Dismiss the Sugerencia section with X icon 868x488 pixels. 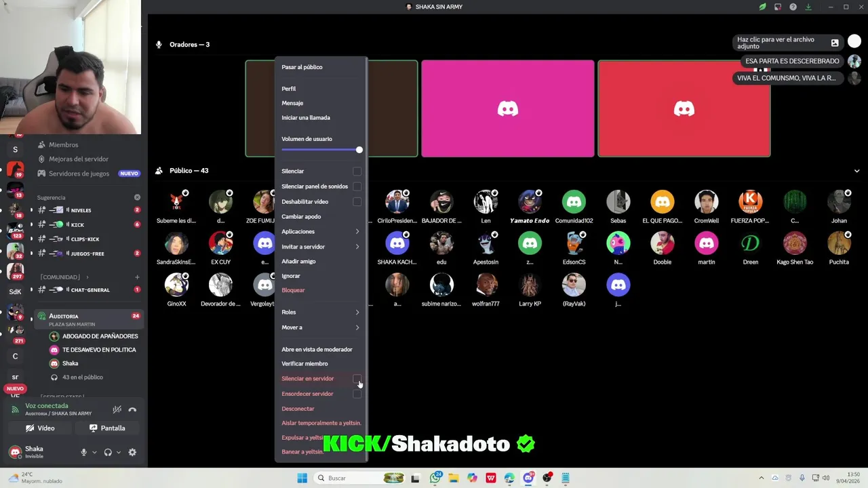click(x=137, y=197)
